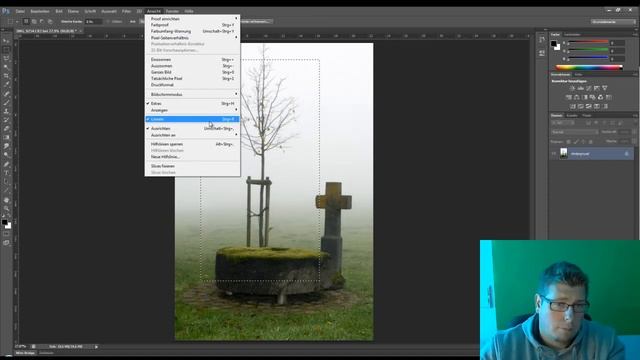
Task: Choose Neue Hilfslinie menu entry
Action: tap(192, 157)
